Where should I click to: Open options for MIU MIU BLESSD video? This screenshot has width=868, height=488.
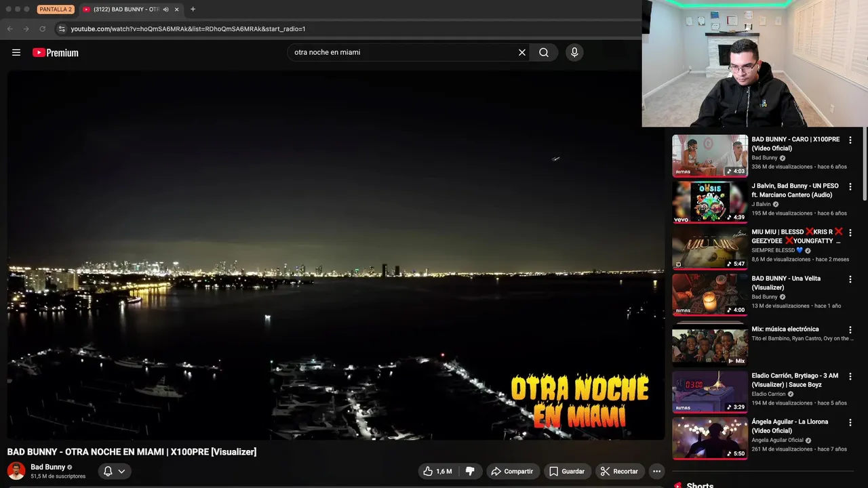point(850,232)
